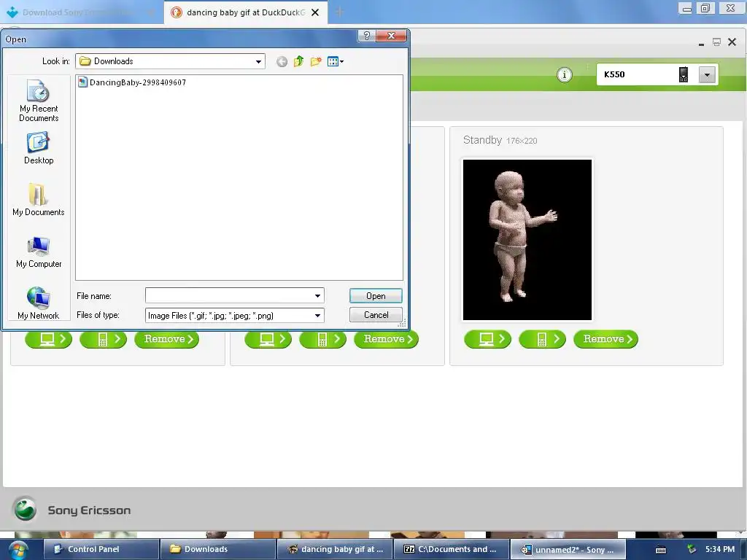The width and height of the screenshot is (747, 560).
Task: Open My Computer in places bar
Action: click(x=39, y=252)
